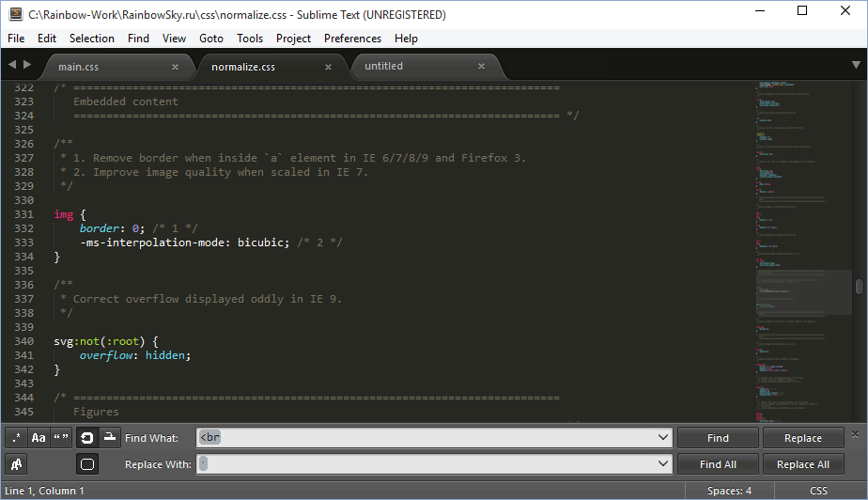
Task: Open the tab list dropdown arrow
Action: pos(856,65)
